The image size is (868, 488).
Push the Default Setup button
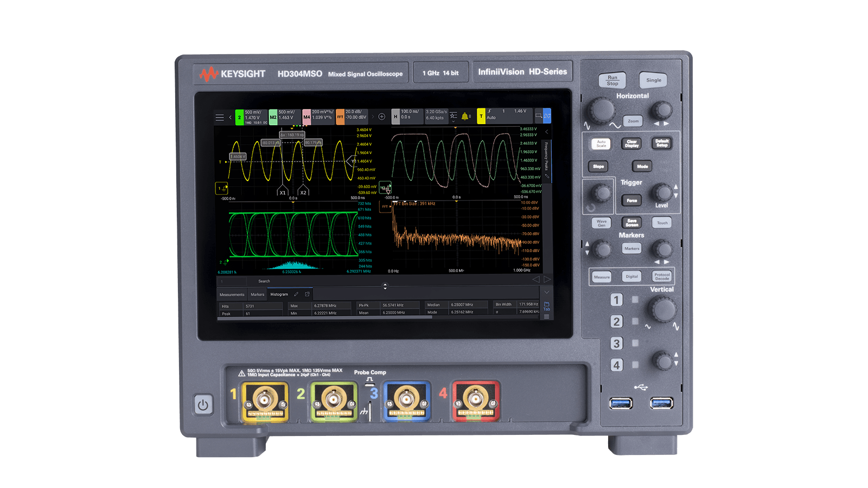662,143
